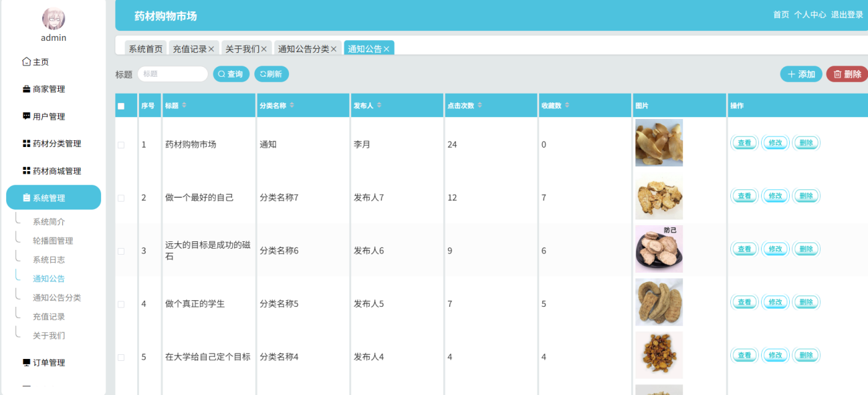Screen dimensions: 868x395
Task: View row 3 远大的目标 with 查看
Action: (744, 249)
